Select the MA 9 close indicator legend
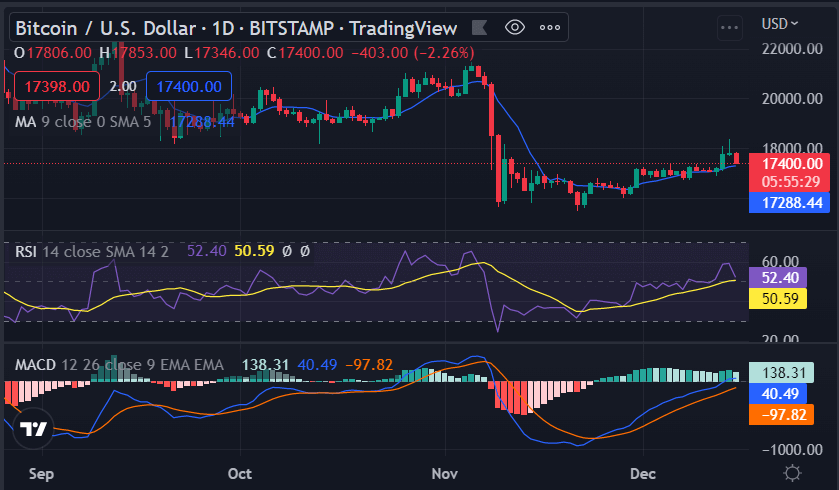Image resolution: width=839 pixels, height=490 pixels. [x=83, y=122]
